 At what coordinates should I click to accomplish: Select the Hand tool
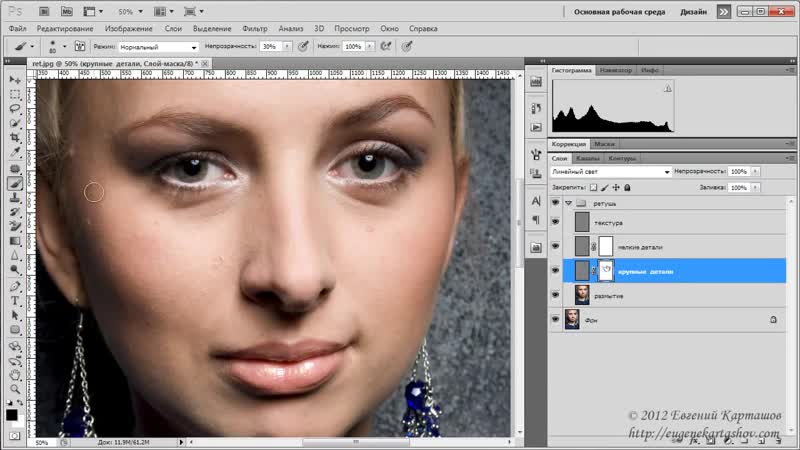point(15,375)
